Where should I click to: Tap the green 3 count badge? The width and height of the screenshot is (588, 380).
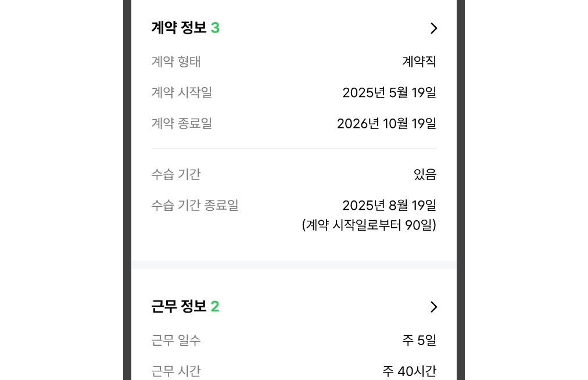tap(215, 28)
